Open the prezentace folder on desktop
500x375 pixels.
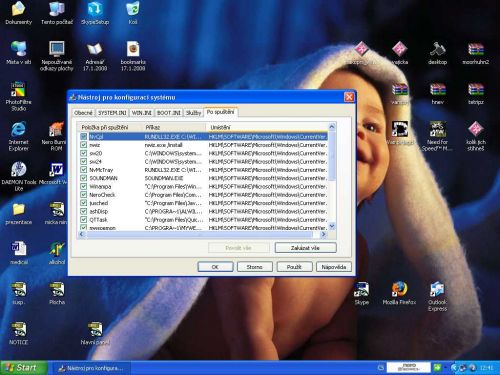point(19,213)
